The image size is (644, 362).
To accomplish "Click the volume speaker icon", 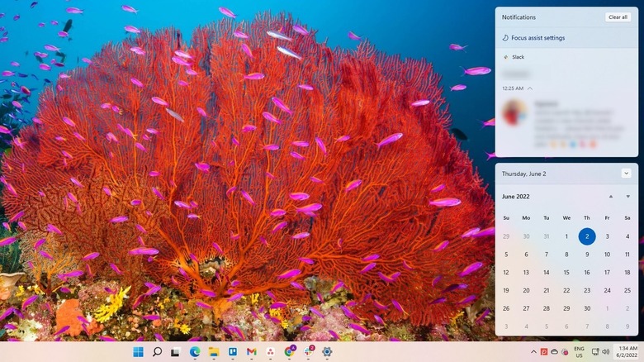I will [605, 352].
